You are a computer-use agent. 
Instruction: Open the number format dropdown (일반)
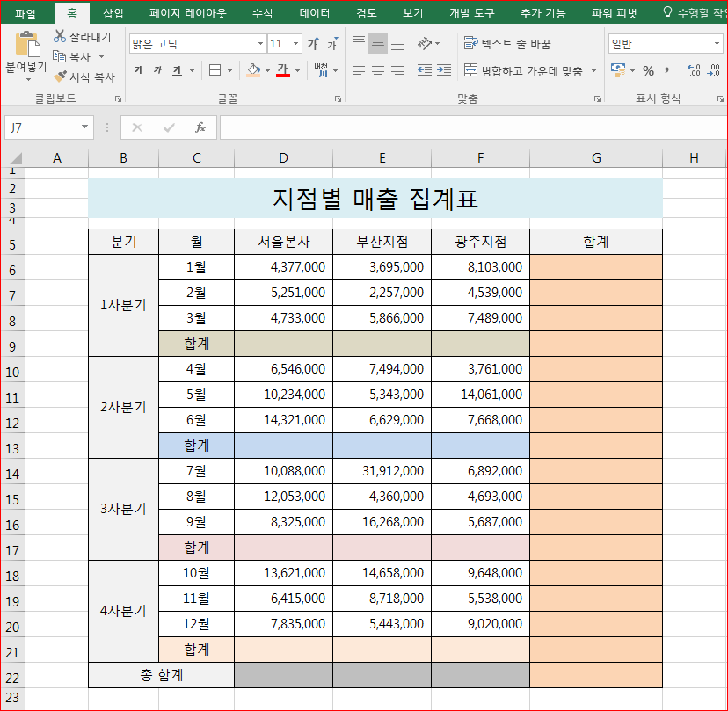point(717,44)
